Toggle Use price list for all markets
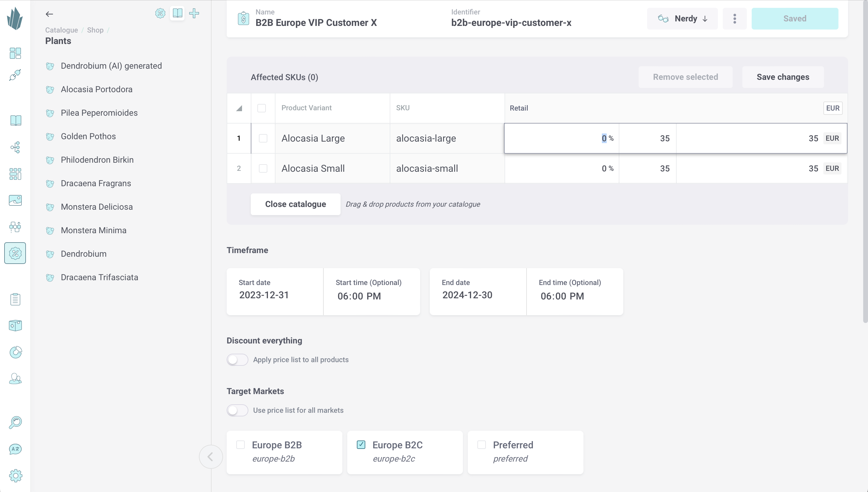868x492 pixels. [x=237, y=410]
